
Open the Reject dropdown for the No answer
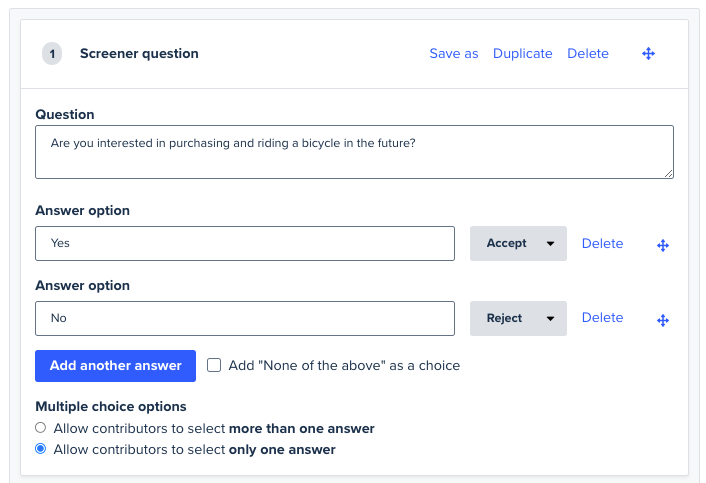pyautogui.click(x=518, y=318)
